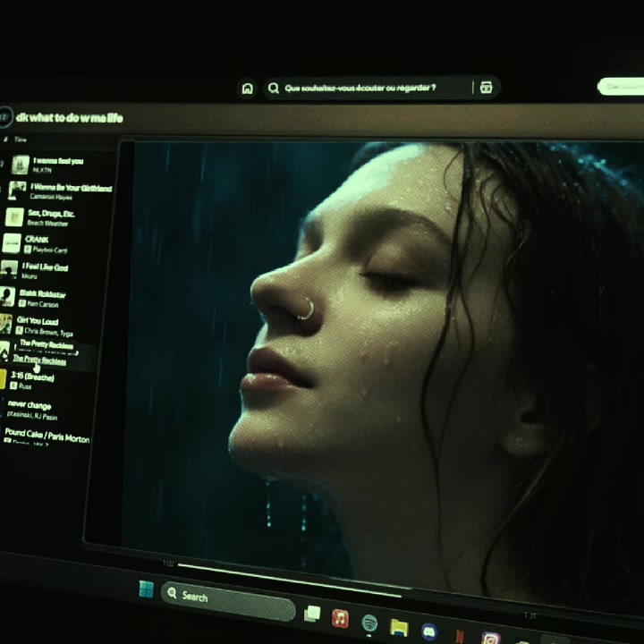The height and width of the screenshot is (644, 644).
Task: Select 'Pound Cake / Paris Morton' track
Action: coord(47,436)
